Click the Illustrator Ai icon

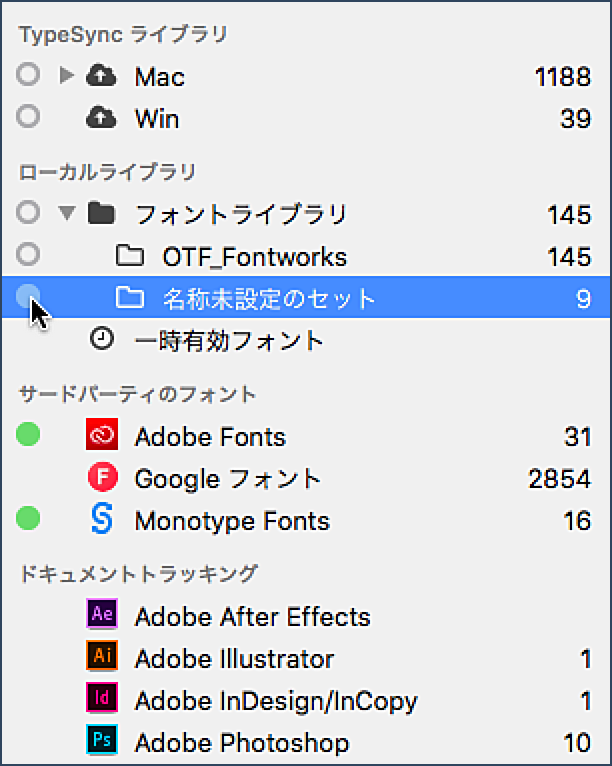coord(102,656)
